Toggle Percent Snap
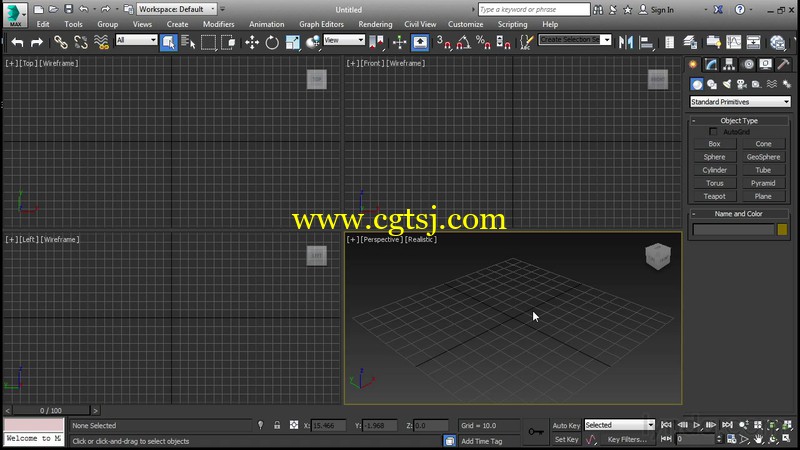Image resolution: width=800 pixels, height=450 pixels. (483, 42)
